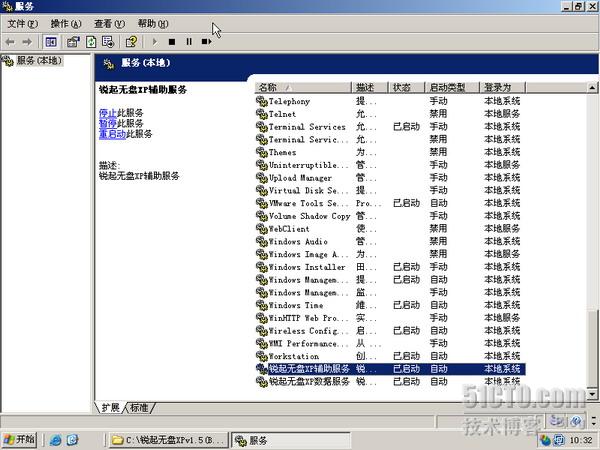The height and width of the screenshot is (450, 600).
Task: Click the Refresh toolbar icon
Action: (x=91, y=42)
